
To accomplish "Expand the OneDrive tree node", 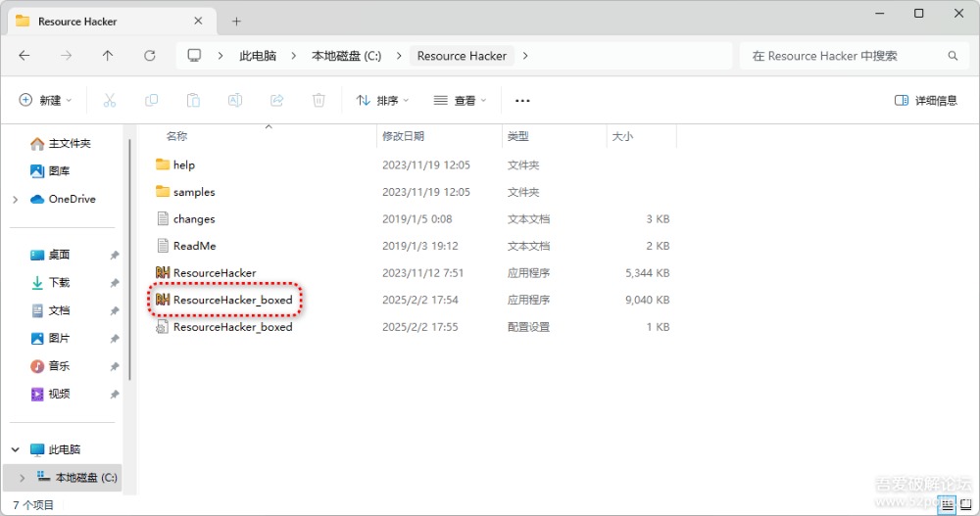I will click(15, 199).
